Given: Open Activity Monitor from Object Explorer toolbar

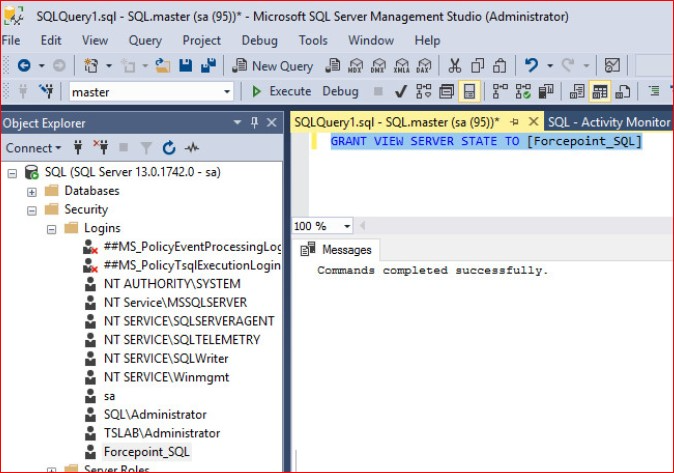Looking at the screenshot, I should point(189,148).
